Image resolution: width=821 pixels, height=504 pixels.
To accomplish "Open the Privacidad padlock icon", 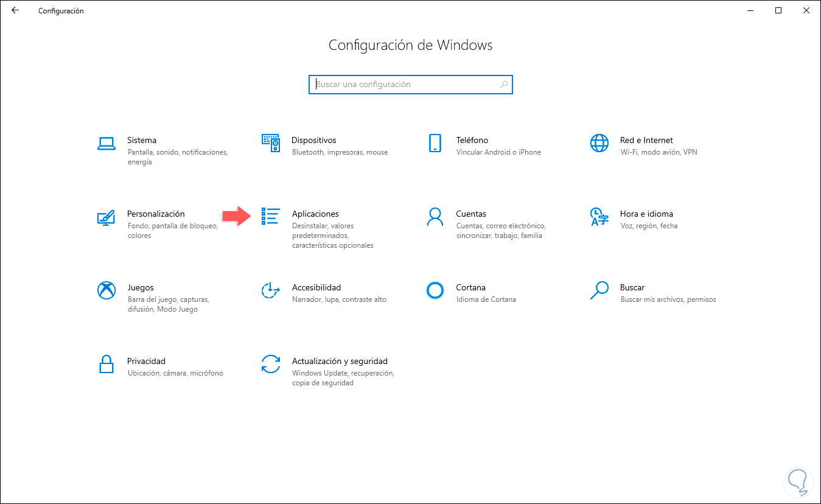I will point(107,364).
